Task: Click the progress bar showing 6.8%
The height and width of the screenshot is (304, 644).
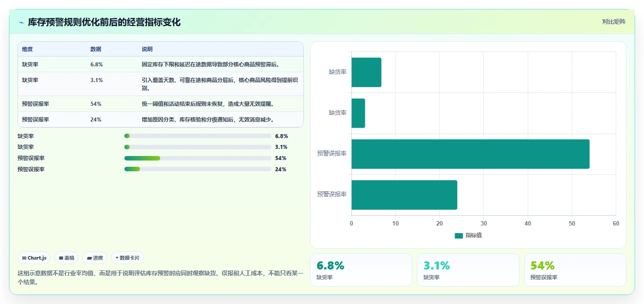Action: click(198, 136)
